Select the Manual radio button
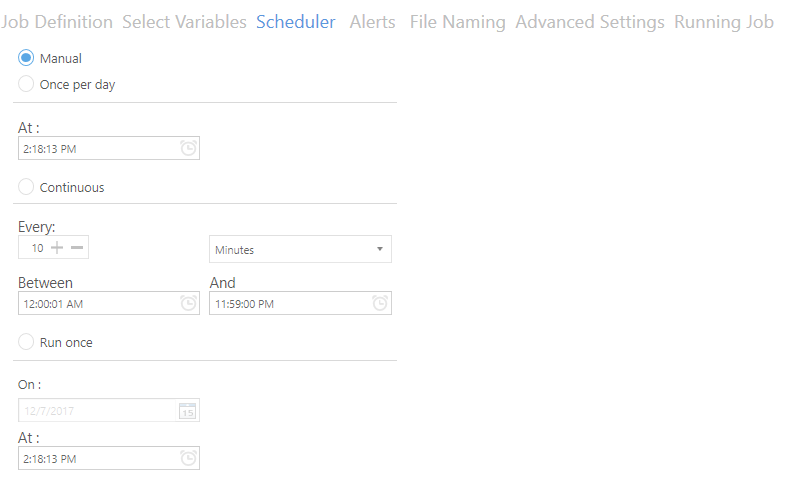 (26, 58)
